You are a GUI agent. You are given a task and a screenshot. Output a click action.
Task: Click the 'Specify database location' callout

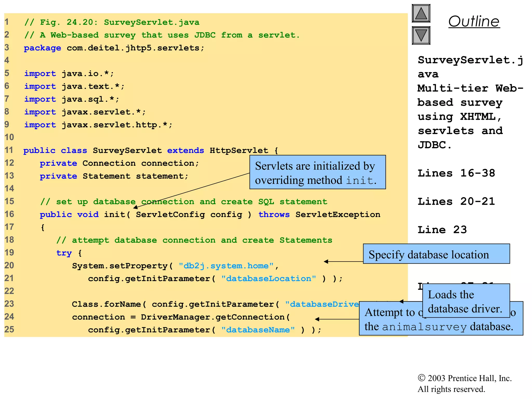pos(436,254)
